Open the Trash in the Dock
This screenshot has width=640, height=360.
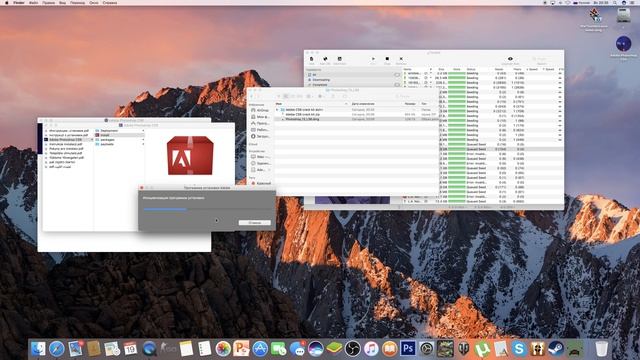click(601, 349)
